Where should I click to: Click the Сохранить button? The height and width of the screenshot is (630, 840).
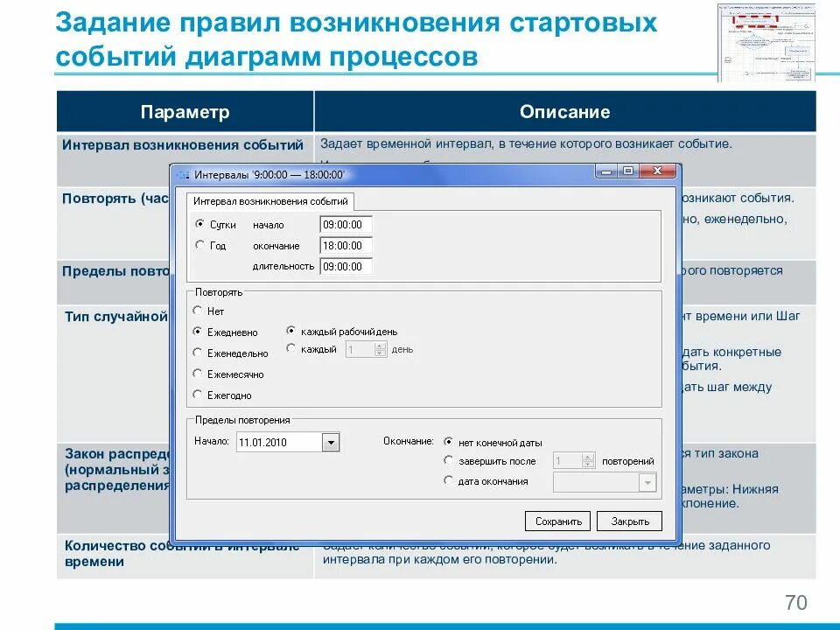click(557, 521)
